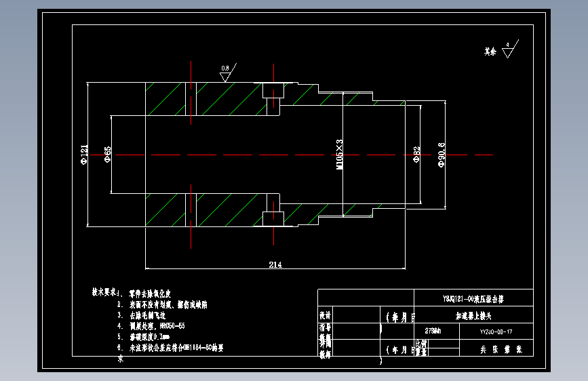Click technical requirement line with HRC50-55
Image resolution: width=588 pixels, height=381 pixels.
tap(151, 326)
